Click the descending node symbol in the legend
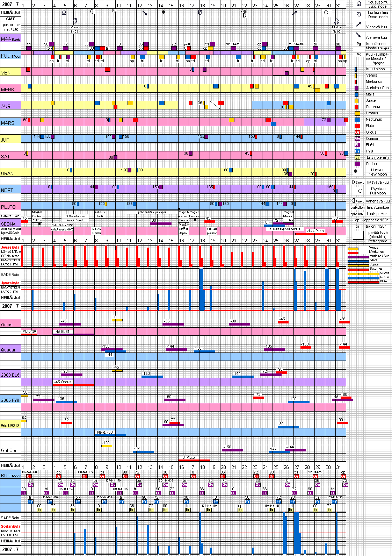Image resolution: width=392 pixels, height=556 pixels. (x=359, y=15)
